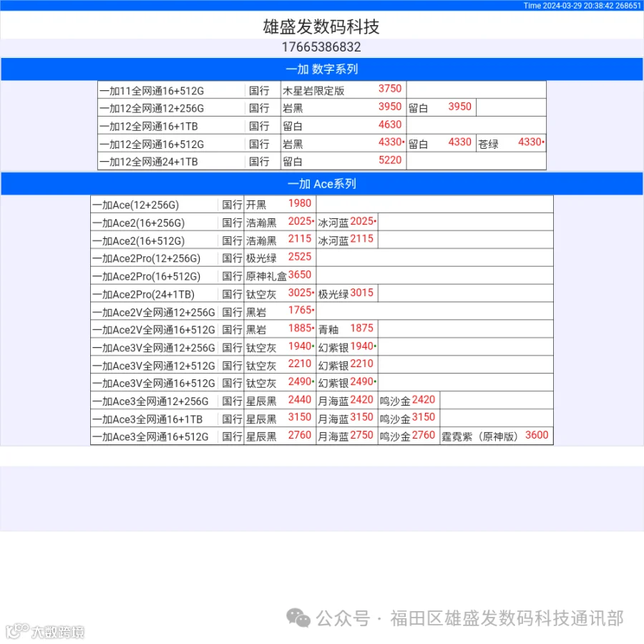
Task: Select row 一加11全网通16+512G
Action: (x=322, y=89)
